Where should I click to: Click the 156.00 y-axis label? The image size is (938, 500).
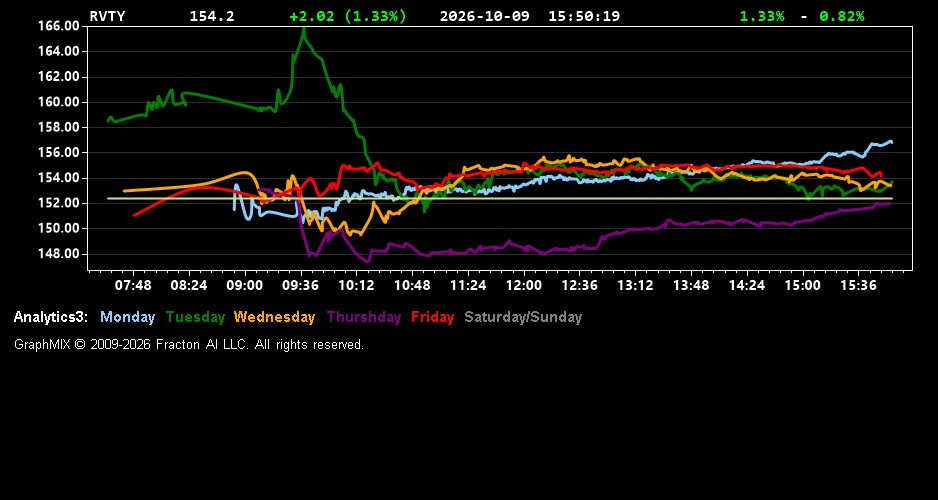tap(59, 153)
